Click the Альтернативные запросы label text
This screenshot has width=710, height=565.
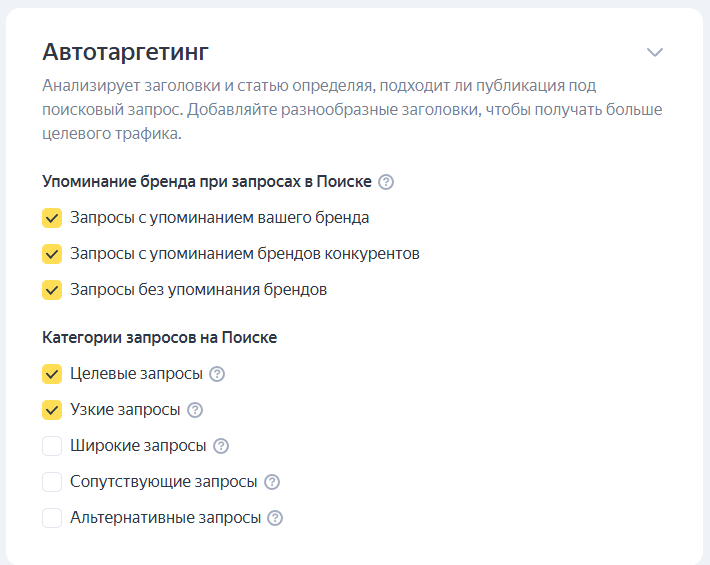[x=165, y=518]
